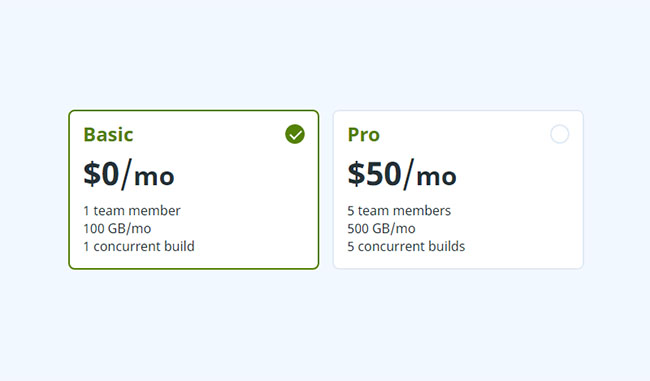Click the '500 GB/mo' text
Screen dimensions: 650x381
[x=381, y=228]
